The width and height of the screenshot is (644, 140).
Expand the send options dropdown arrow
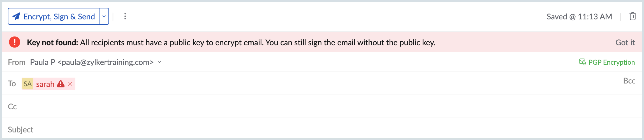pyautogui.click(x=104, y=17)
